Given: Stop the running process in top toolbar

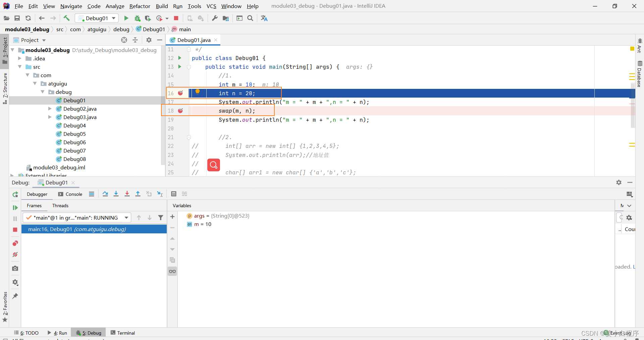Looking at the screenshot, I should (176, 18).
